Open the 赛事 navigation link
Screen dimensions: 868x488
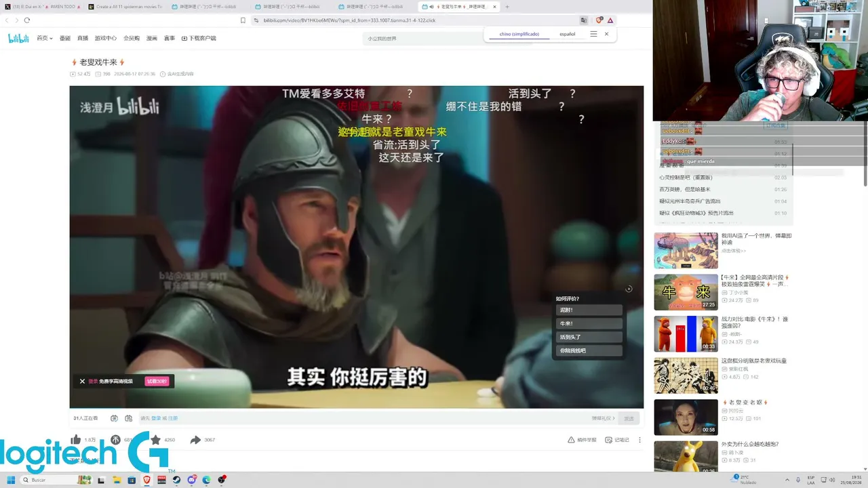pyautogui.click(x=170, y=39)
